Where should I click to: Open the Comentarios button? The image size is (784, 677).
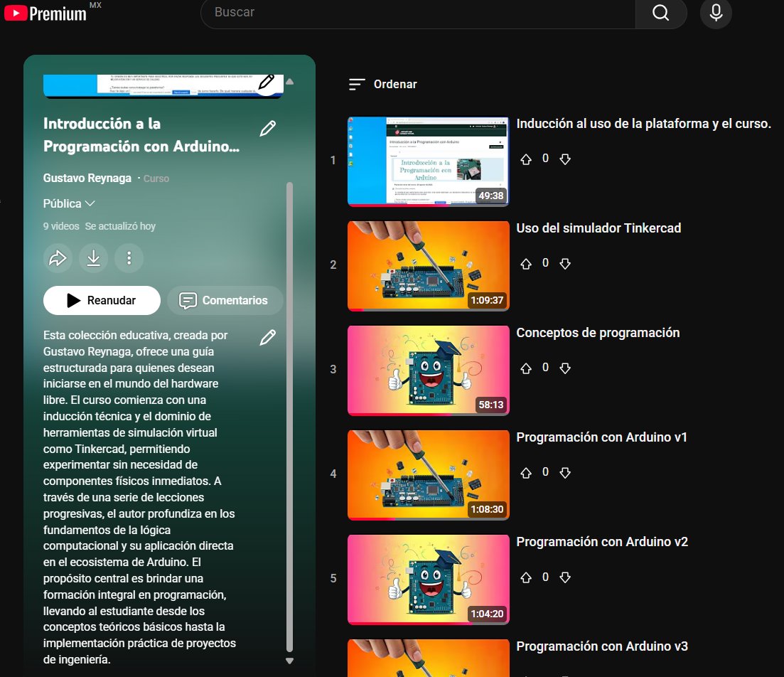pyautogui.click(x=225, y=300)
